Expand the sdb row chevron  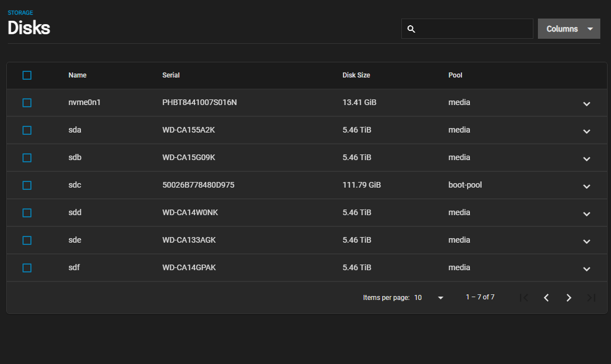tap(586, 159)
